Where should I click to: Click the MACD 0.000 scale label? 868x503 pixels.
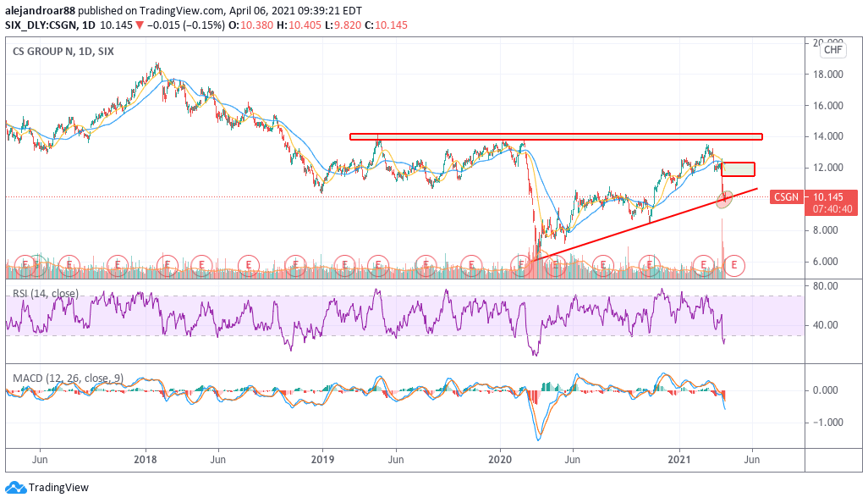pyautogui.click(x=825, y=390)
